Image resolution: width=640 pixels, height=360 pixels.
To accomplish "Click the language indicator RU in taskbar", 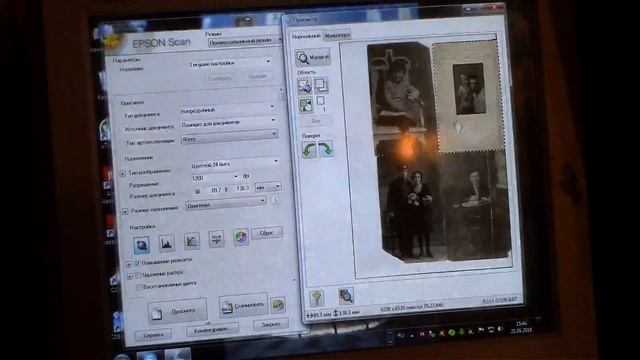I will click(x=401, y=335).
